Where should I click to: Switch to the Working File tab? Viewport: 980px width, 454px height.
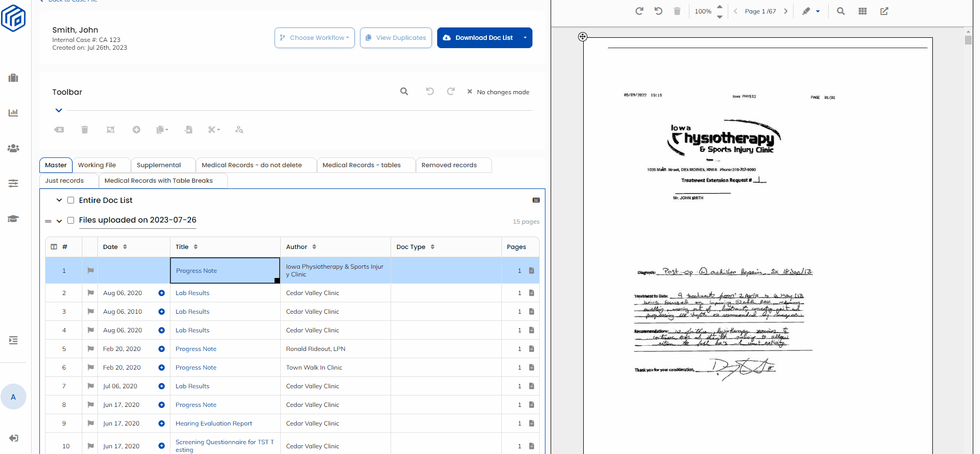pos(101,165)
